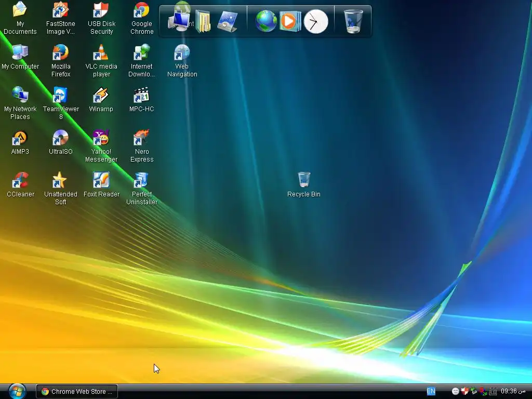
Task: Launch the Nero Express shortcut
Action: [x=141, y=145]
